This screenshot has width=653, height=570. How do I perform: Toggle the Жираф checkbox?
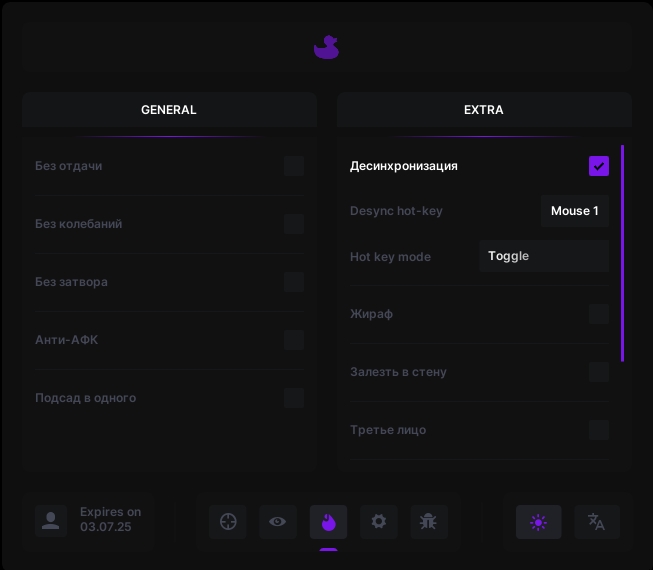click(599, 314)
